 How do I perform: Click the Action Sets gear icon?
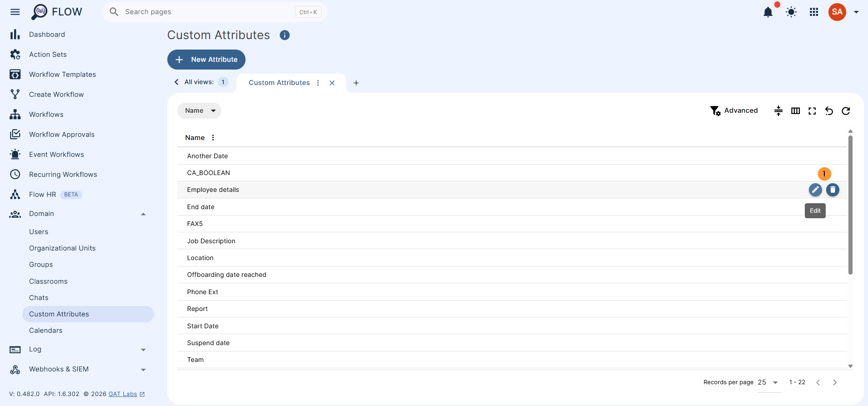pos(15,55)
